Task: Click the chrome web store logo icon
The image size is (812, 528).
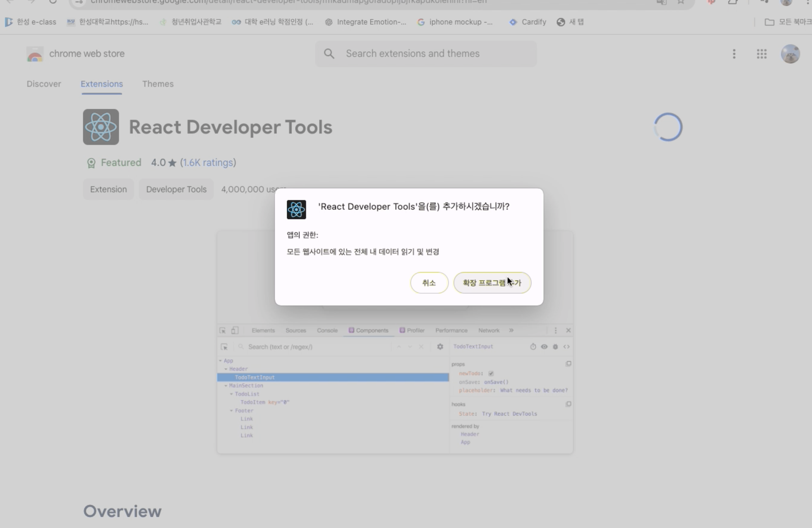Action: (x=35, y=54)
